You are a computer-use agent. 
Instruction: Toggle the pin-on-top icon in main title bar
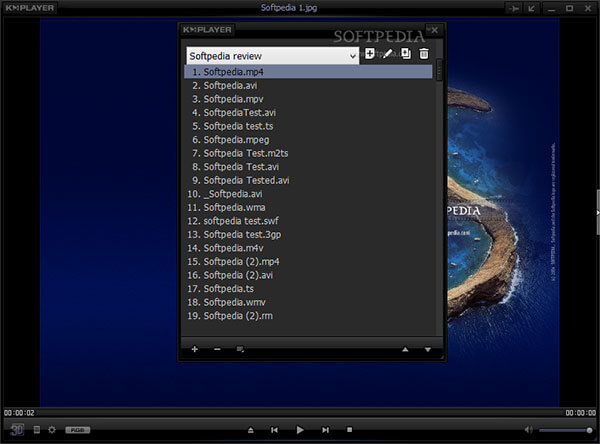[x=514, y=8]
